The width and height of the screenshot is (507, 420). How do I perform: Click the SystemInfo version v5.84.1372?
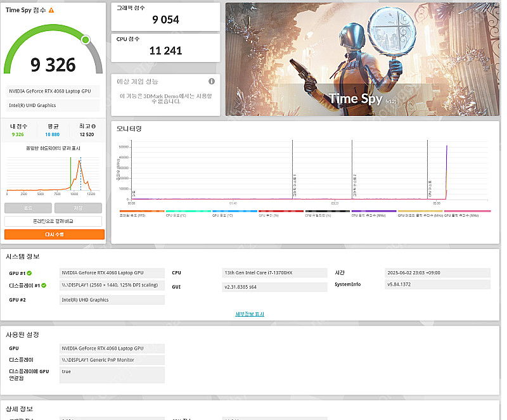pyautogui.click(x=437, y=284)
